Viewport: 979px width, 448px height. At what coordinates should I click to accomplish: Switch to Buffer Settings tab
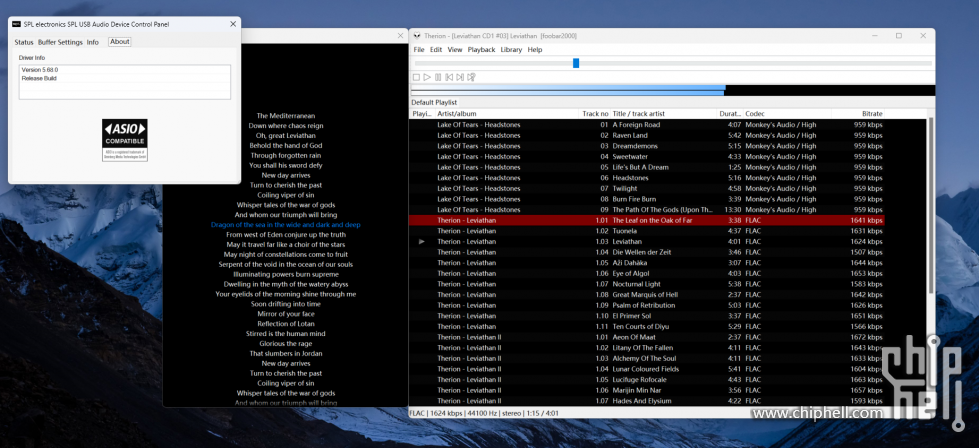click(60, 42)
